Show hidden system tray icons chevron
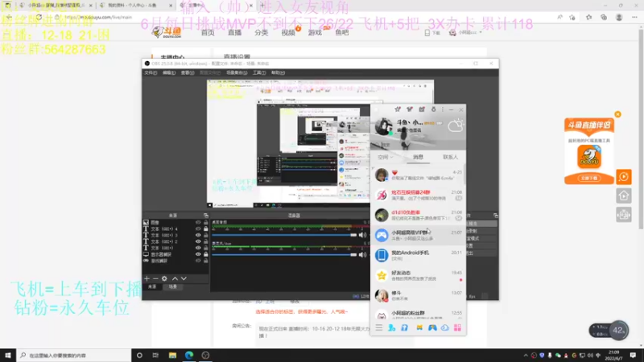The image size is (644, 362). pos(526,355)
